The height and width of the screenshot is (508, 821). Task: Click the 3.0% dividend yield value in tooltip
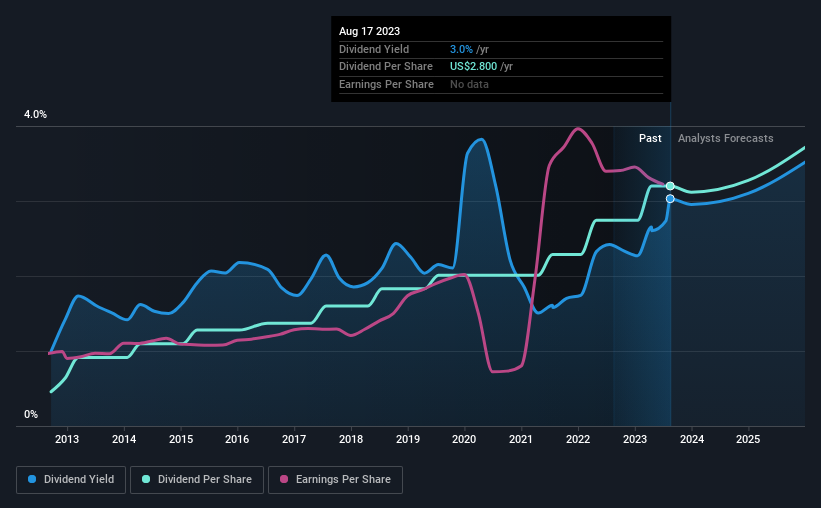[461, 49]
